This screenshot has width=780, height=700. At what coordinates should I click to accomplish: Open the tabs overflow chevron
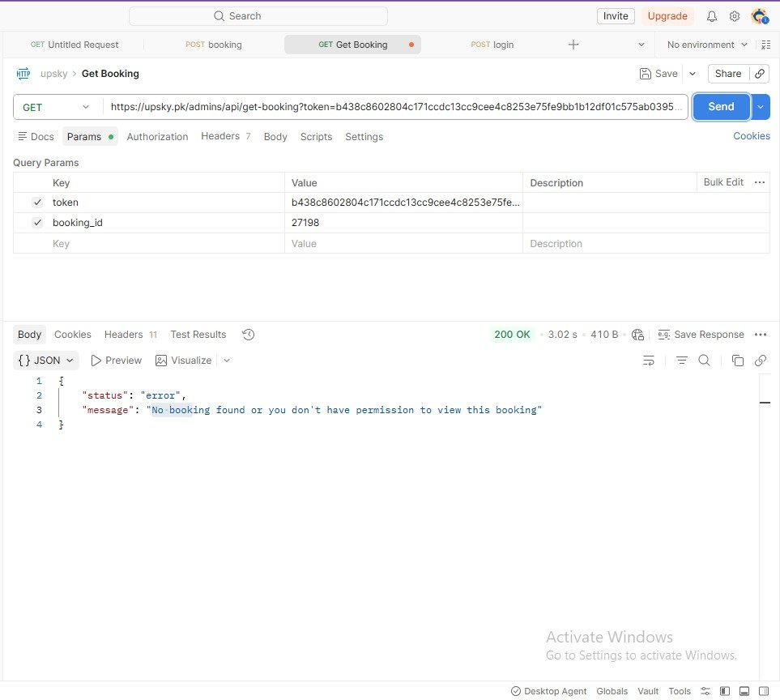641,45
